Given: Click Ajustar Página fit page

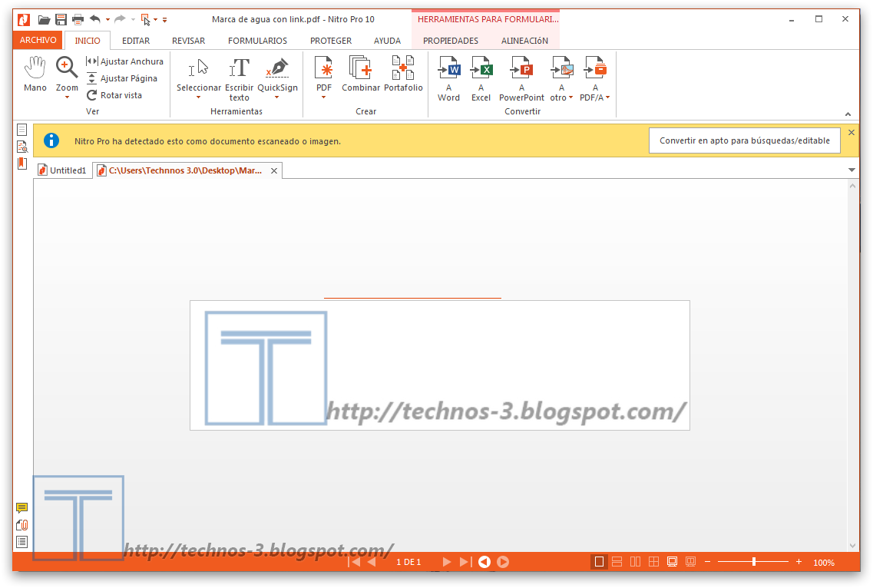Looking at the screenshot, I should click(x=122, y=78).
